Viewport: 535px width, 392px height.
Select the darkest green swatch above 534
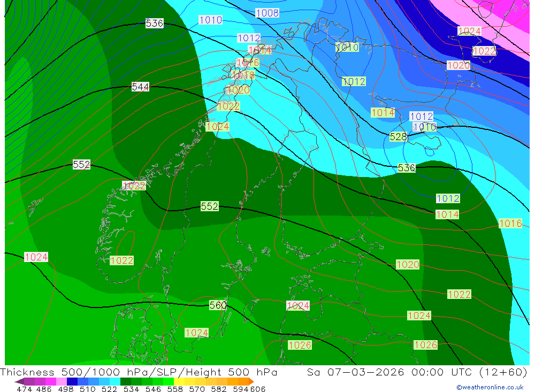(x=126, y=381)
